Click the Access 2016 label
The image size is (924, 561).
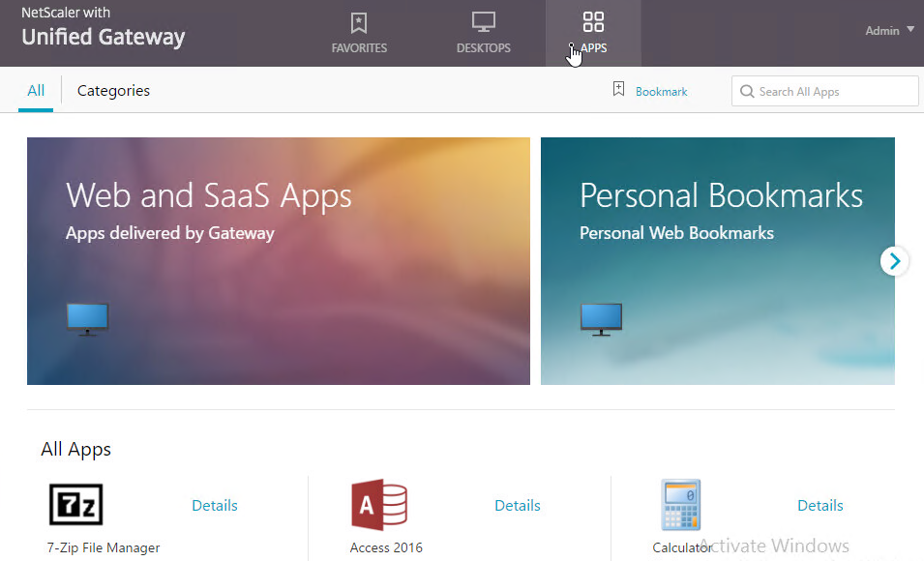click(386, 548)
